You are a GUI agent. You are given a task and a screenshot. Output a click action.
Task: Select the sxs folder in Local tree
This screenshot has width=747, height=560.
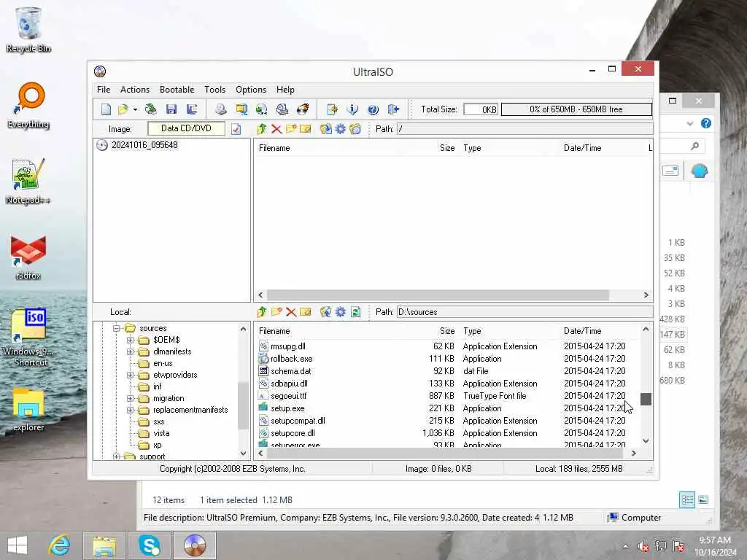pos(158,422)
